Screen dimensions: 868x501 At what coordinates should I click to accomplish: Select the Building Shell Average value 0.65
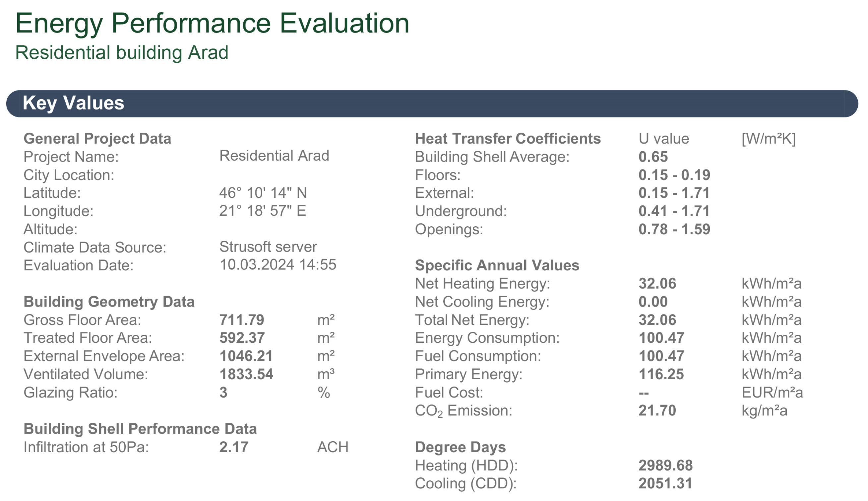(x=653, y=157)
